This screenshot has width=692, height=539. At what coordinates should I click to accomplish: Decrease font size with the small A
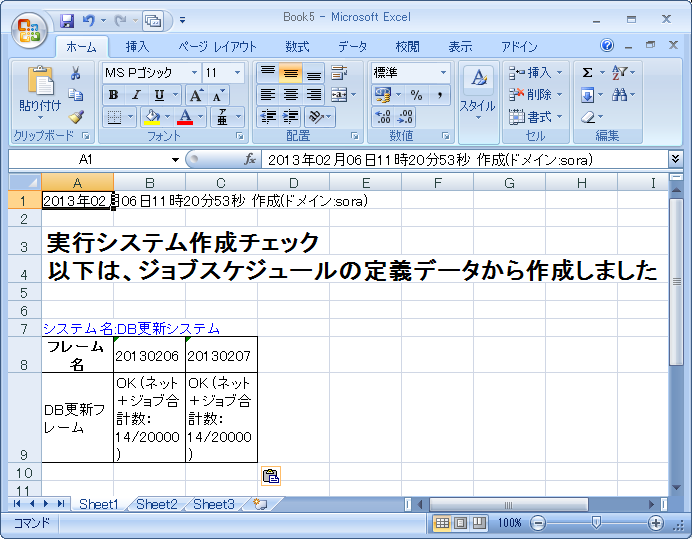(218, 95)
